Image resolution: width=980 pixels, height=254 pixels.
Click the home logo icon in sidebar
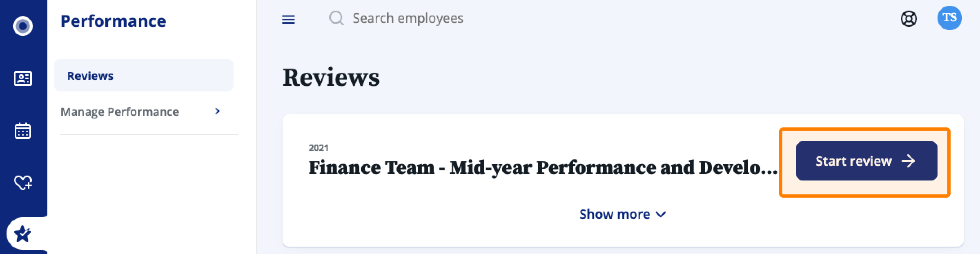[x=23, y=26]
